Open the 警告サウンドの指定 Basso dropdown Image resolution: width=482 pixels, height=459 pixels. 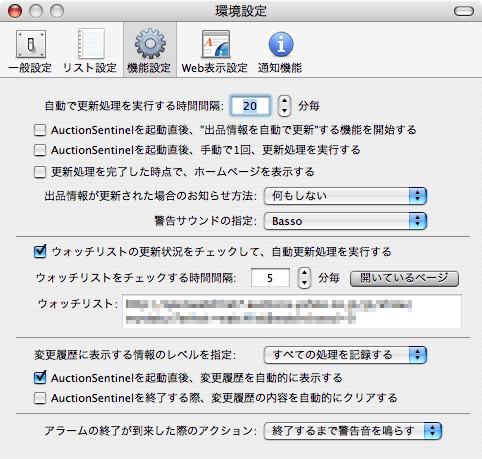(x=345, y=221)
